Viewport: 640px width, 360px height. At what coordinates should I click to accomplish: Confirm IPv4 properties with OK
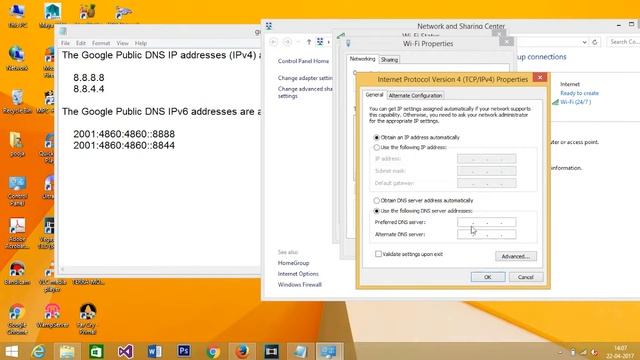(x=488, y=277)
